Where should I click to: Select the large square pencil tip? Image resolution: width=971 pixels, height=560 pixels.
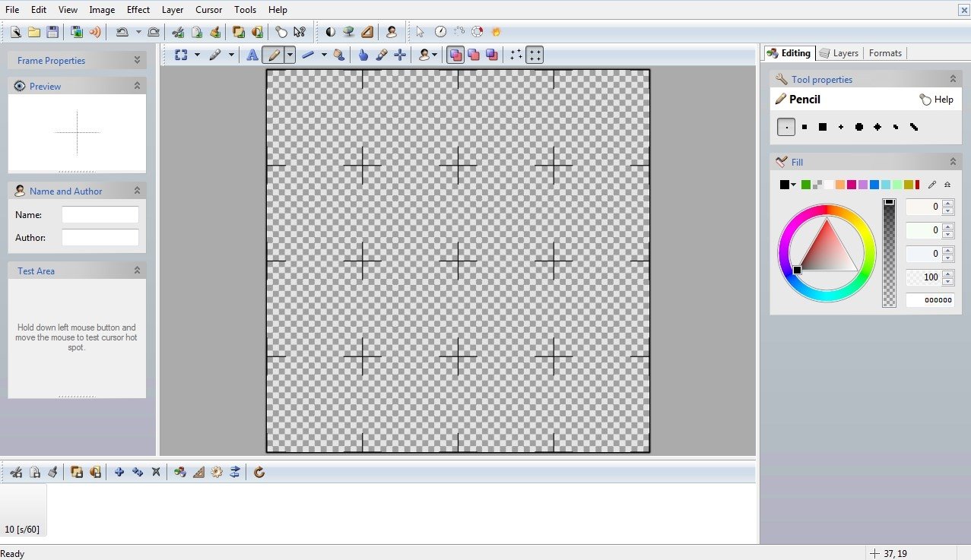click(x=823, y=127)
